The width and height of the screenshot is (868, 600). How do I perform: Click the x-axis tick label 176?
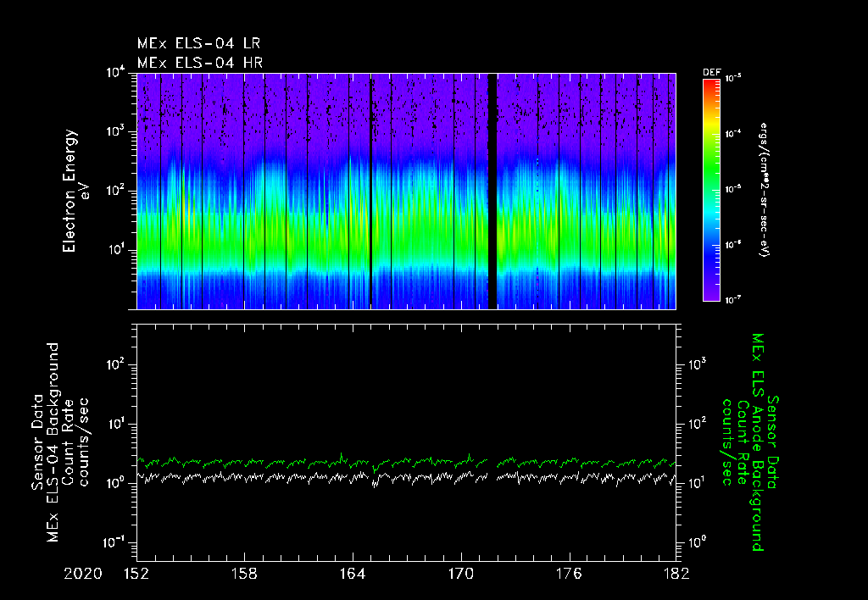point(569,574)
